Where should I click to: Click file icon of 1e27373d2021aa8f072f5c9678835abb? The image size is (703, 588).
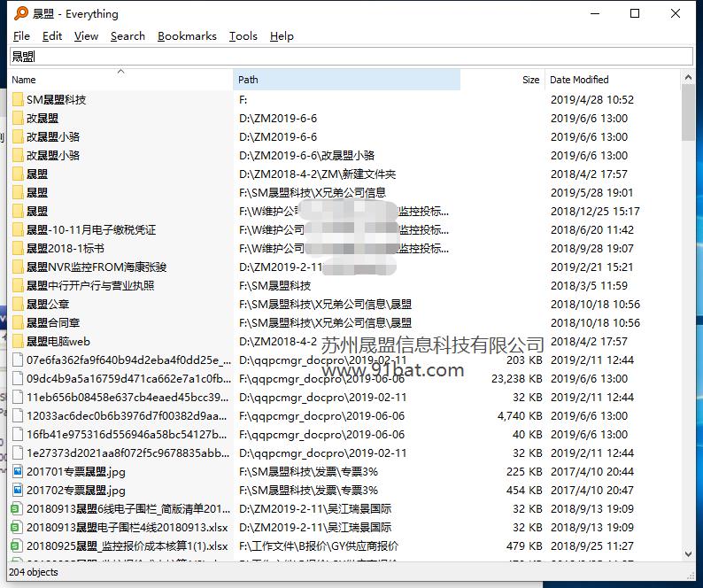[18, 453]
